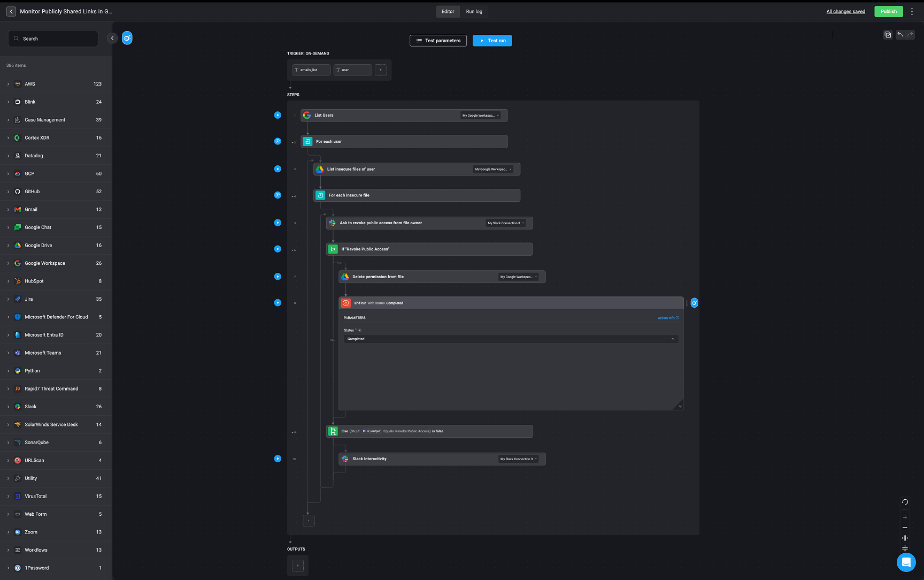Open the Microsoft Teams category row
924x580 pixels.
(56, 353)
